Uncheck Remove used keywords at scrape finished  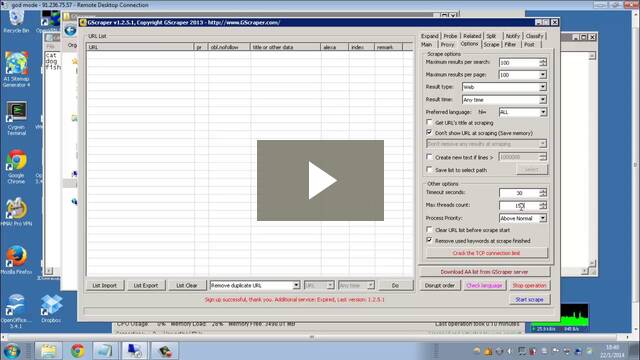429,240
